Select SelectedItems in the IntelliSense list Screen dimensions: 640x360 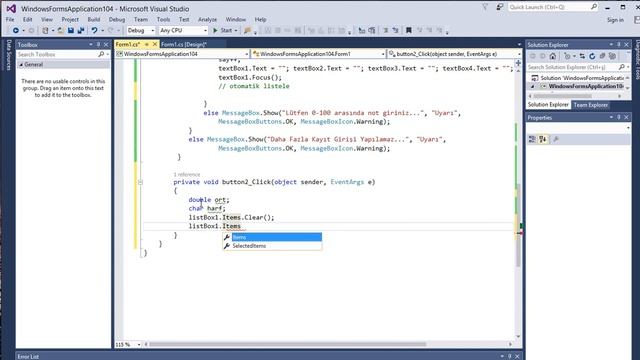pos(272,246)
